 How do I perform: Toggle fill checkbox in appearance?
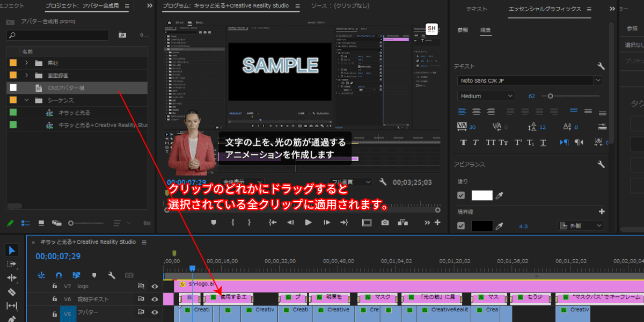(460, 195)
